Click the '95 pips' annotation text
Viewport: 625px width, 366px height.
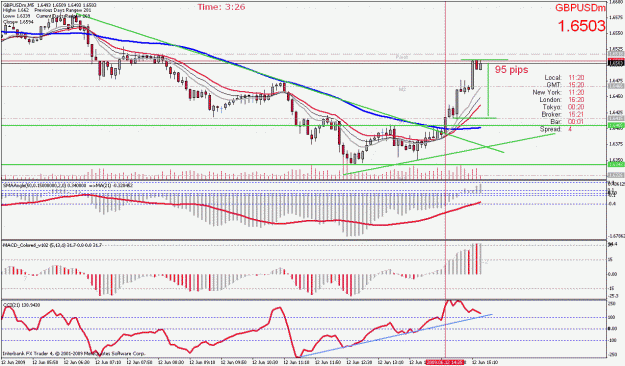coord(511,70)
